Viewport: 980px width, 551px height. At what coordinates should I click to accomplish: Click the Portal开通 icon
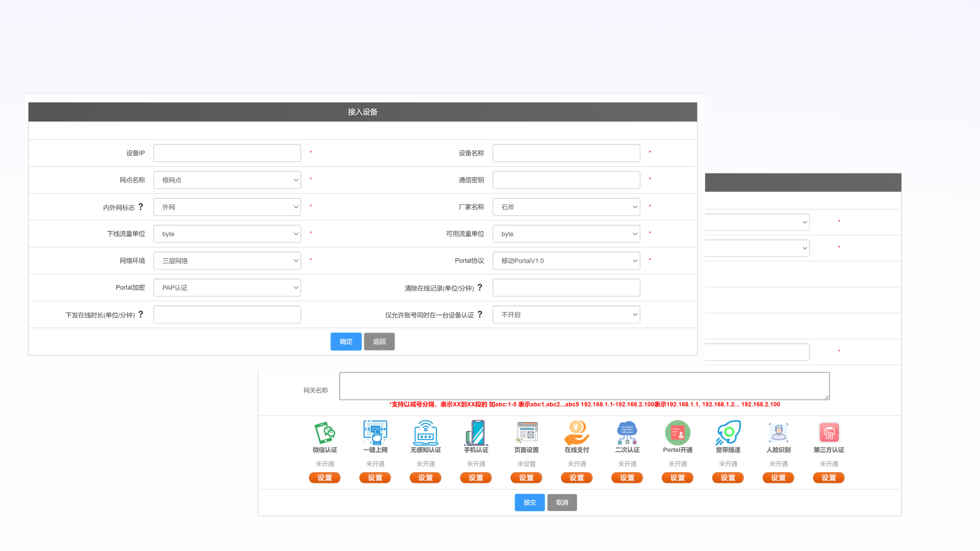pyautogui.click(x=677, y=432)
